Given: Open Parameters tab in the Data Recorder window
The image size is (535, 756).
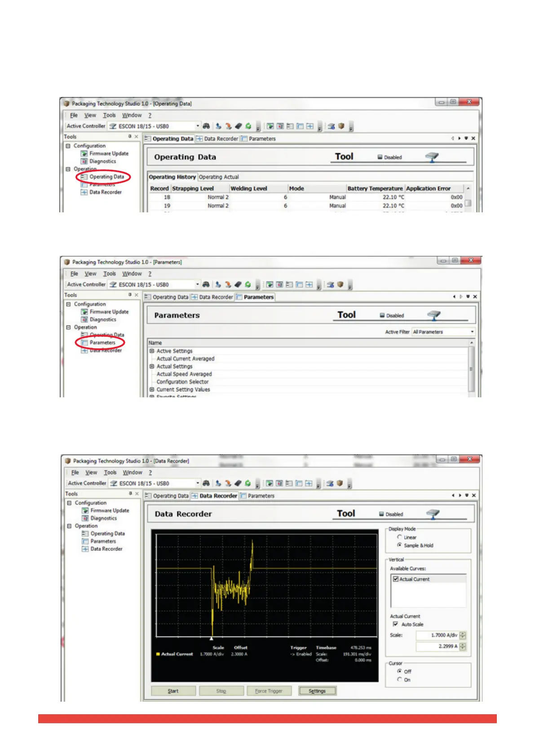Looking at the screenshot, I should 261,496.
